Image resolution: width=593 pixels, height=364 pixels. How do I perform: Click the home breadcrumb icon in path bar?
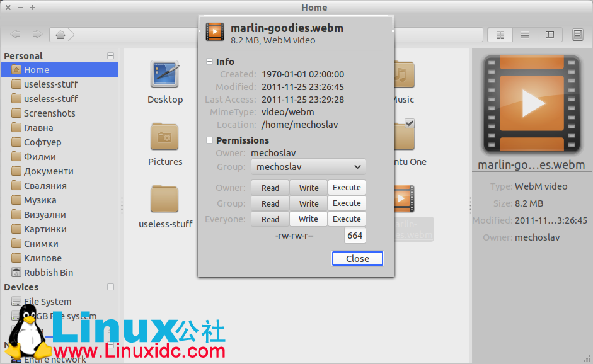pyautogui.click(x=60, y=35)
